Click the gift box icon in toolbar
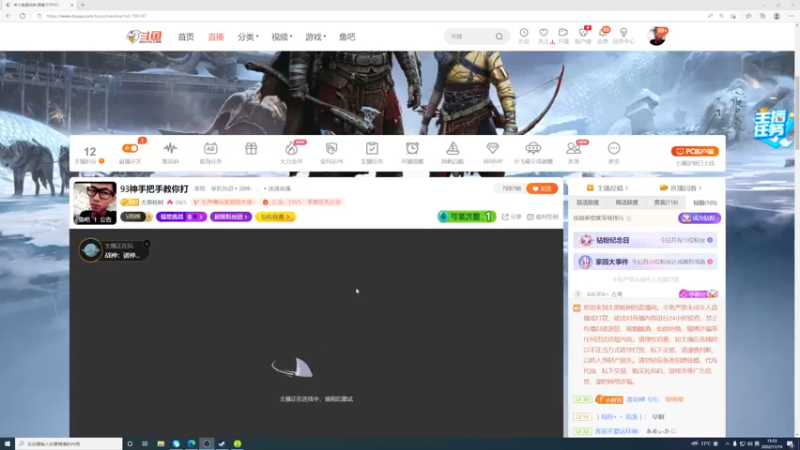800x450 pixels. [251, 148]
